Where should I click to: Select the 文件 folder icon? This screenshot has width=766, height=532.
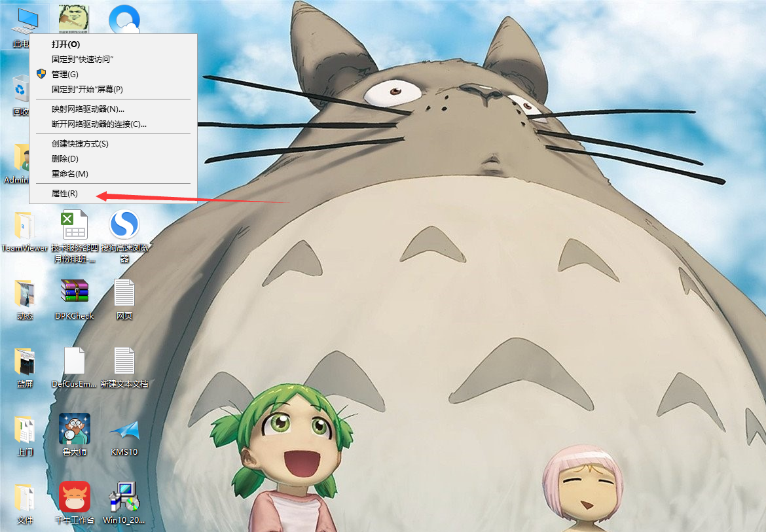tap(24, 497)
